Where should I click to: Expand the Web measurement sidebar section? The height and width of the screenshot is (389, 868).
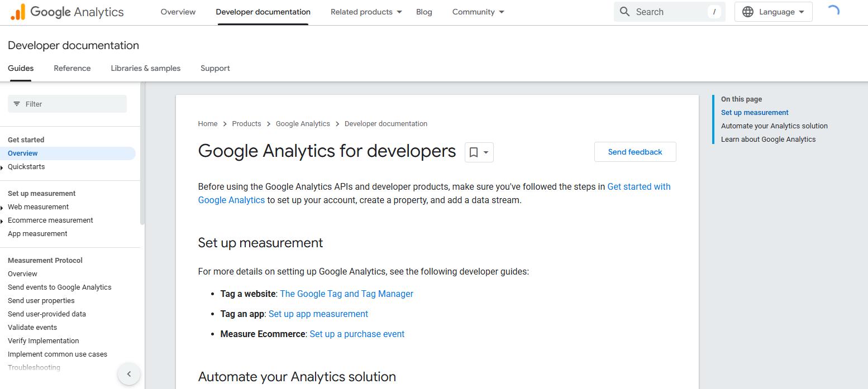click(3, 208)
